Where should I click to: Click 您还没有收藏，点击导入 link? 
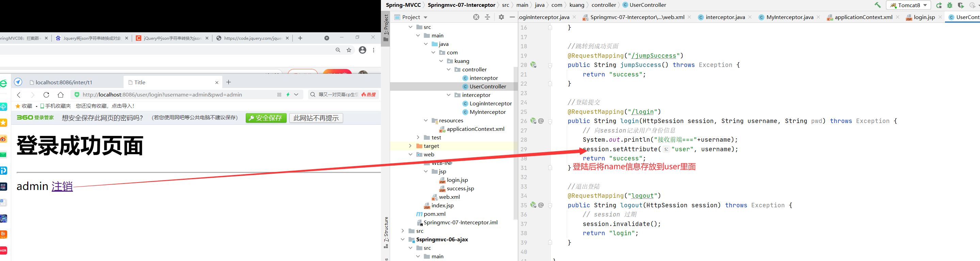(x=105, y=106)
